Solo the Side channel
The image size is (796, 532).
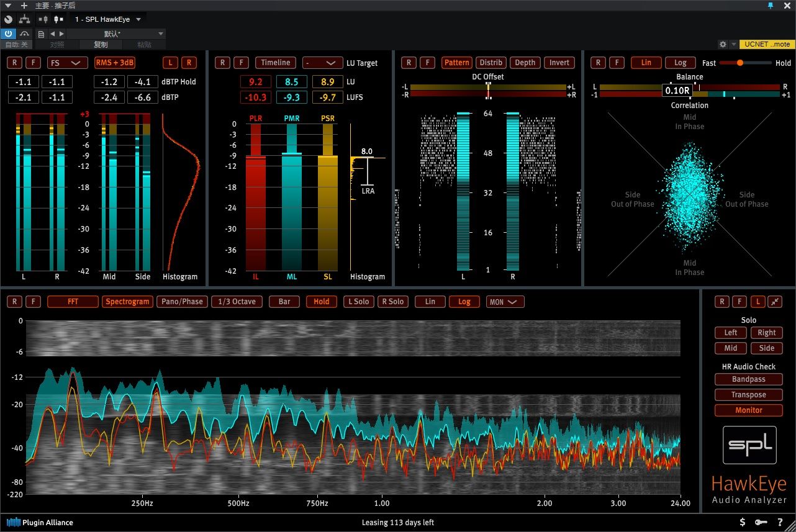tap(767, 348)
